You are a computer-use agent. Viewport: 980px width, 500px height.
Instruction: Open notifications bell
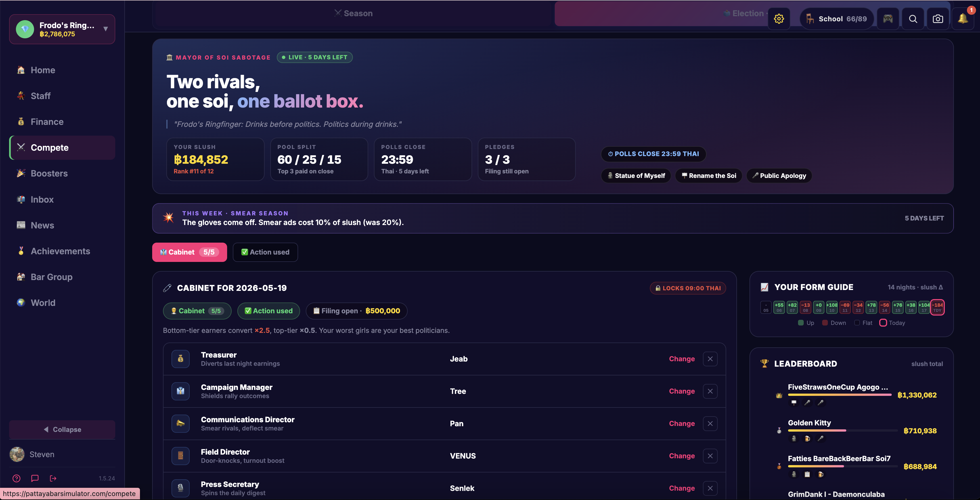(963, 19)
